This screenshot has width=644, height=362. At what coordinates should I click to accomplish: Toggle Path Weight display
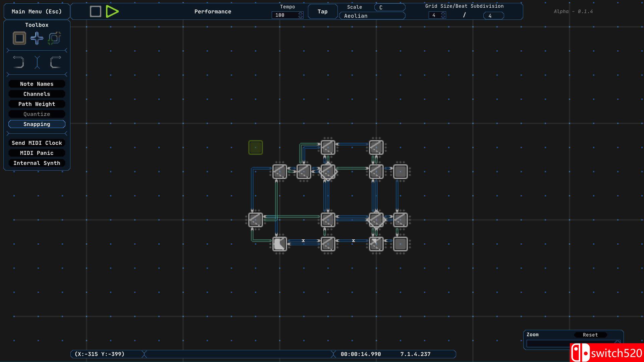point(37,104)
